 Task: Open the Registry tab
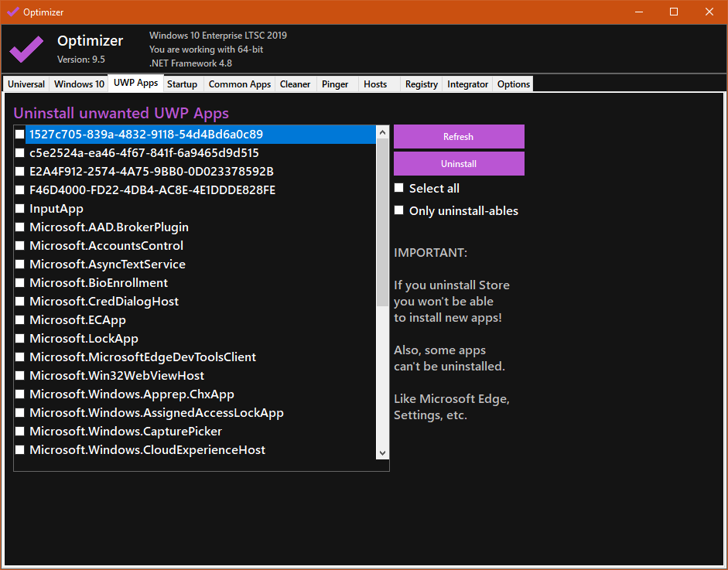click(x=421, y=84)
